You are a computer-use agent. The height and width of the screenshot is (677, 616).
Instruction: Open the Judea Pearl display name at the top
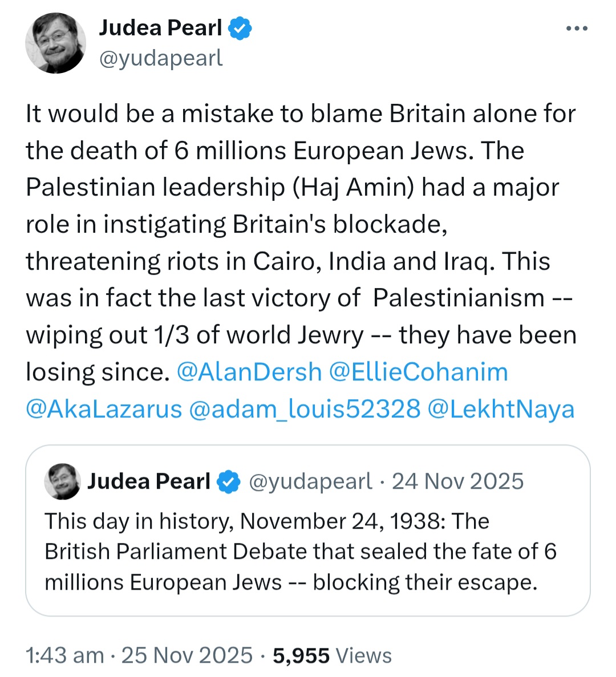pos(160,28)
